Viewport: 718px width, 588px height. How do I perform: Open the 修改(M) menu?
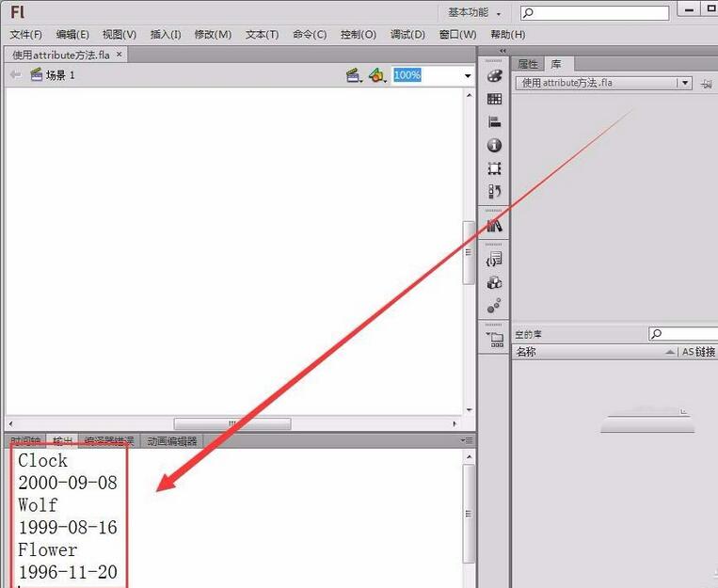click(213, 35)
